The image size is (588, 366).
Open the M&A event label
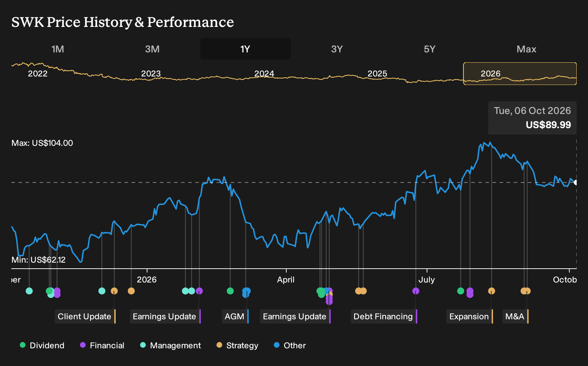pyautogui.click(x=515, y=316)
